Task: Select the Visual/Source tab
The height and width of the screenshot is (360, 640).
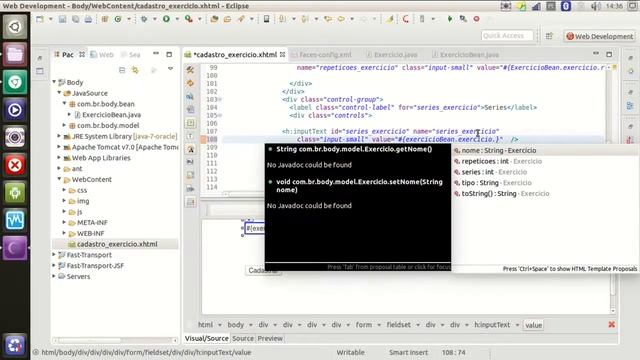Action: (207, 338)
